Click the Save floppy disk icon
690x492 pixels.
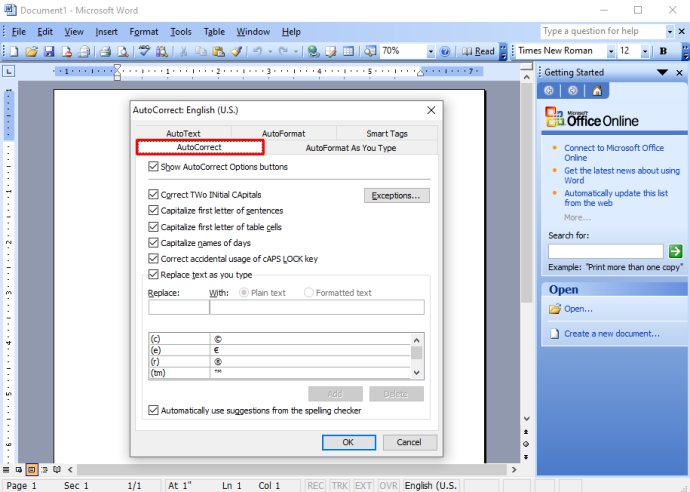coord(49,51)
